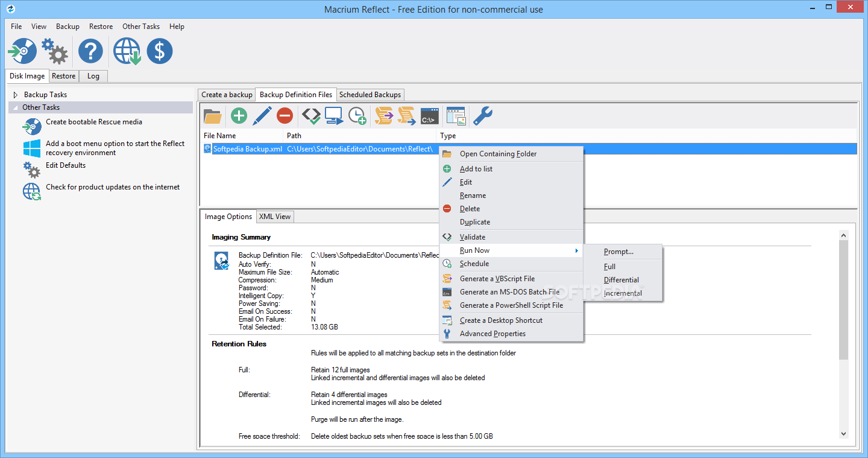The height and width of the screenshot is (458, 868).
Task: Choose Open Containing Folder from context menu
Action: point(511,154)
